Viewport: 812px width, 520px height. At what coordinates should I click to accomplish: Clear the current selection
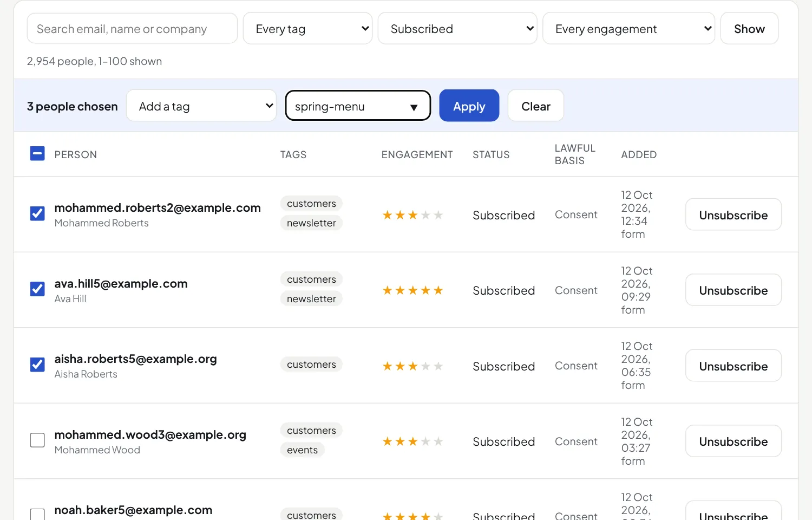(x=536, y=106)
